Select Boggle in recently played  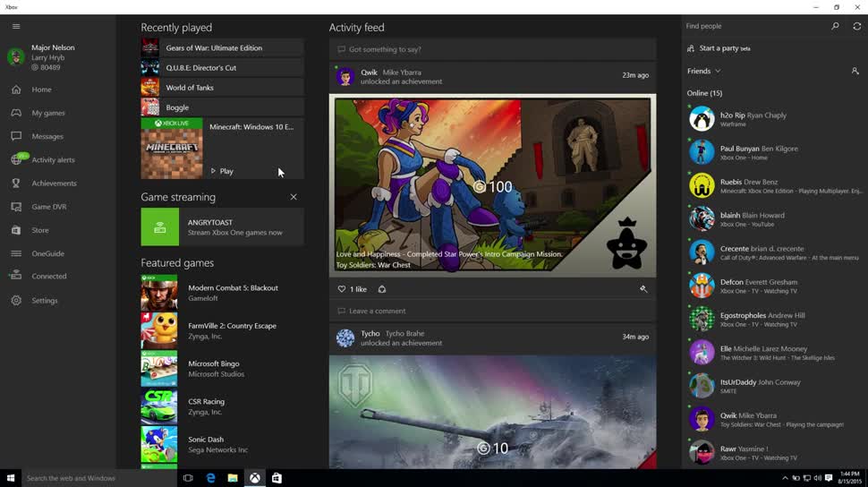[222, 107]
